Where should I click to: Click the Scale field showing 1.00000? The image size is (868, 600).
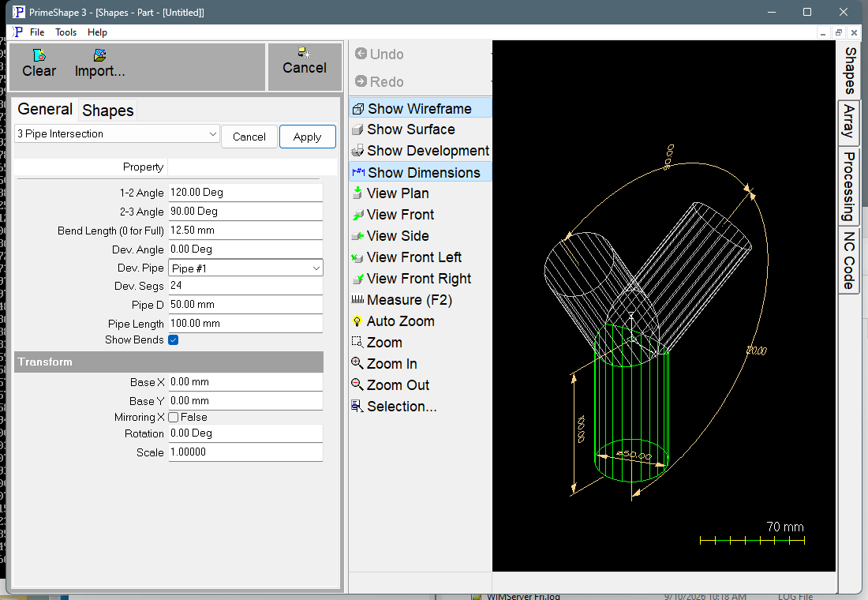(x=245, y=452)
